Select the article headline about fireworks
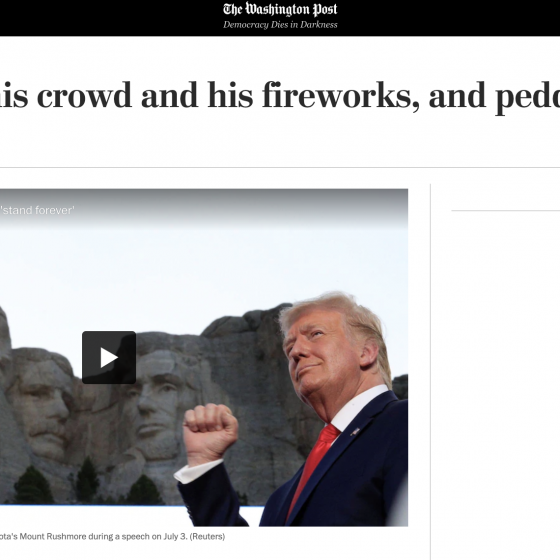 point(280,96)
